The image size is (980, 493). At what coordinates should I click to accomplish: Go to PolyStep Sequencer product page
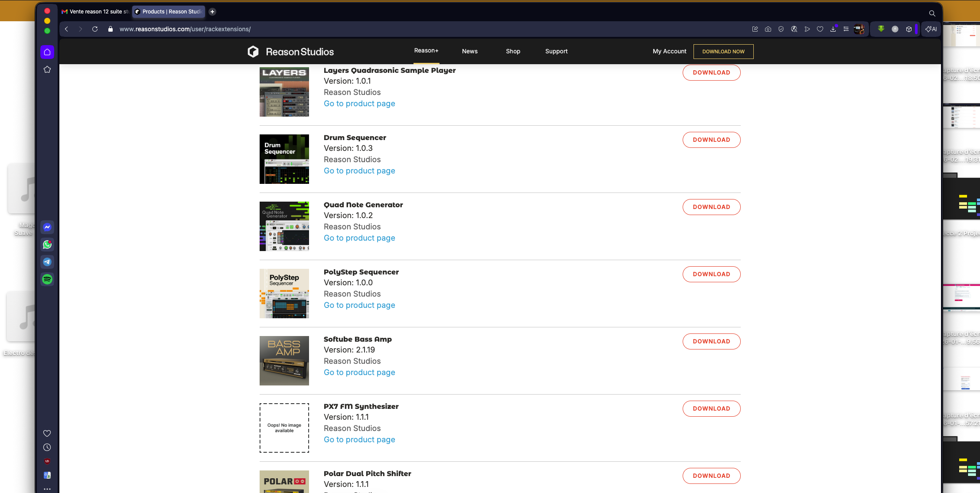pos(359,305)
